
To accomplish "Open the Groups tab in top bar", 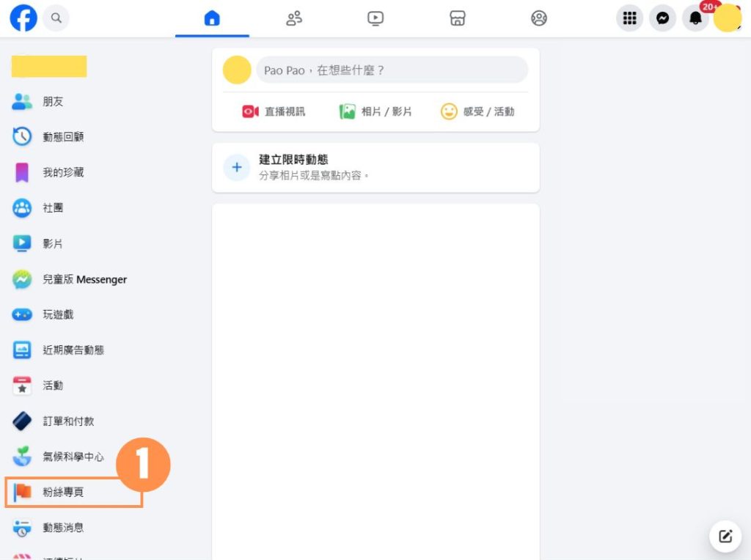I will [539, 18].
